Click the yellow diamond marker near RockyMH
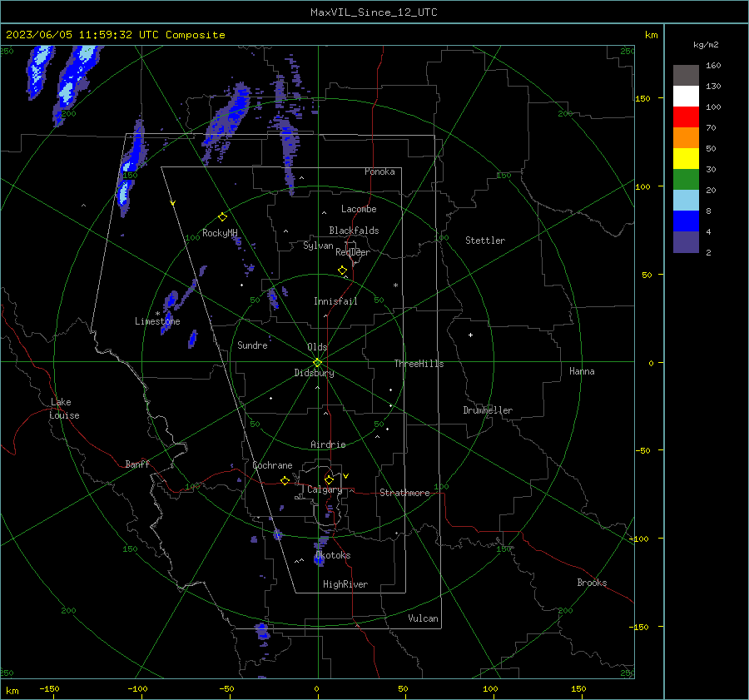The width and height of the screenshot is (749, 700). (x=222, y=217)
